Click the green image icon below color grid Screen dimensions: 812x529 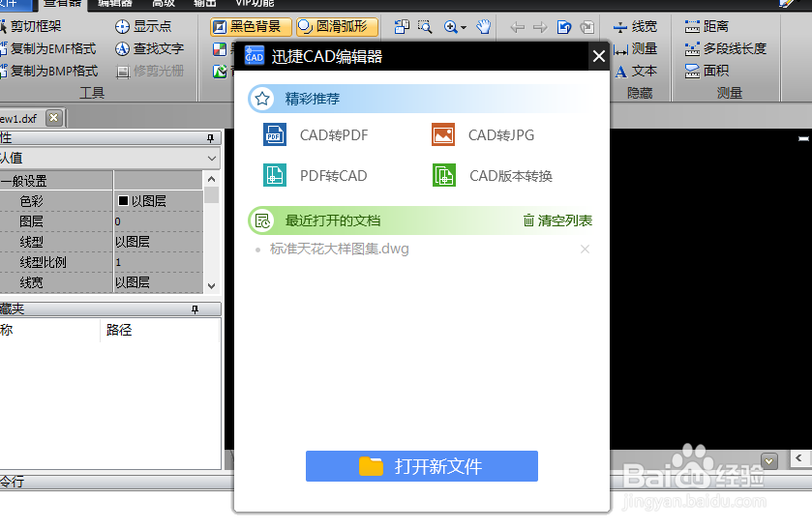tap(220, 72)
